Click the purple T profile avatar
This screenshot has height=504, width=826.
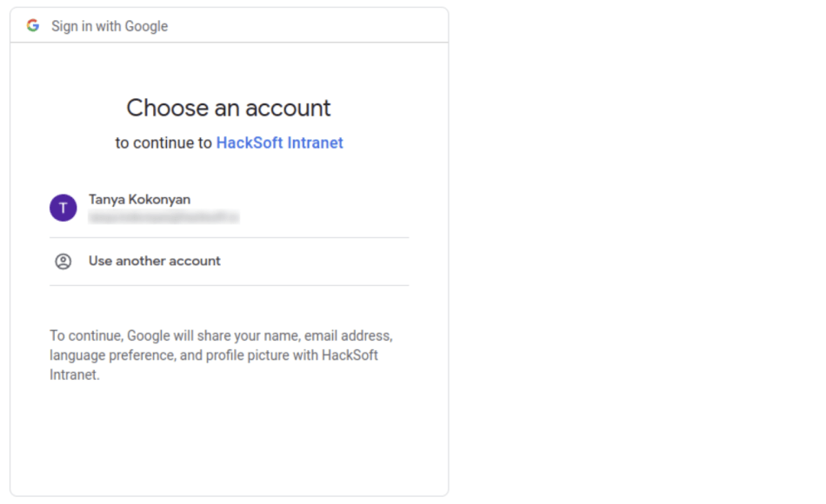(x=63, y=208)
